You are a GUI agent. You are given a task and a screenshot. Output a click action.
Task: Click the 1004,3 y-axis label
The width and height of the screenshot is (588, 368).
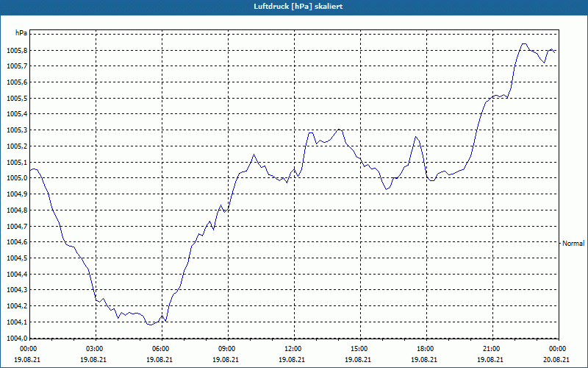tap(17, 290)
